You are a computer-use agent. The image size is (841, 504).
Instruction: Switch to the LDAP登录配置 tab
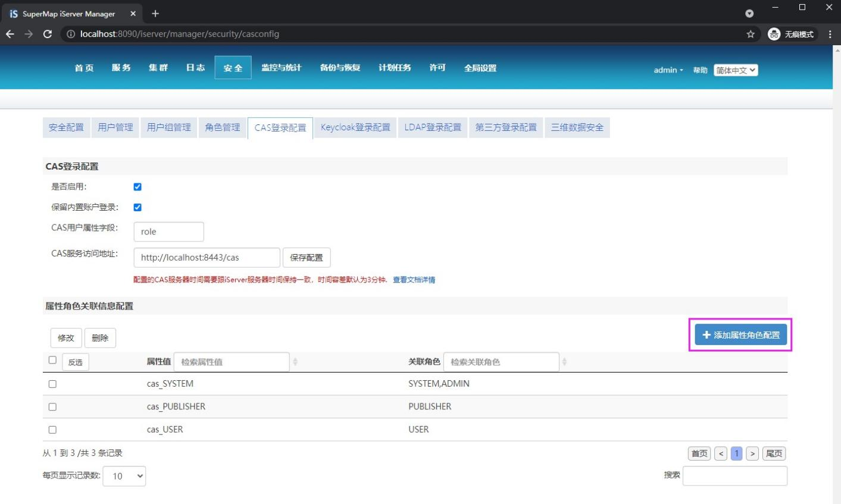(x=433, y=127)
